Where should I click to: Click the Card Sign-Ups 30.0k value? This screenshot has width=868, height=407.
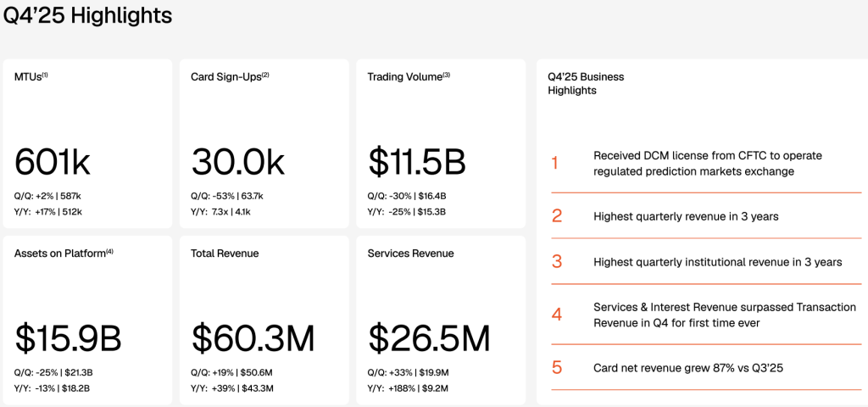(237, 161)
